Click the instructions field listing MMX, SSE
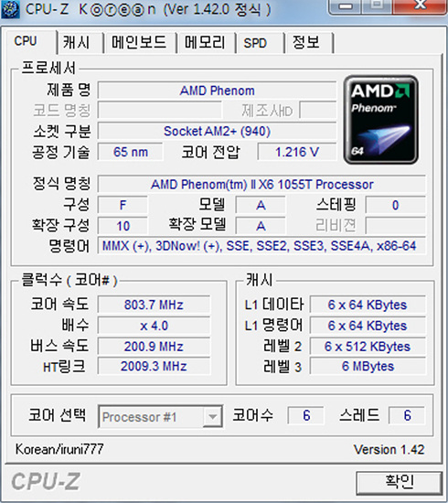 point(262,246)
